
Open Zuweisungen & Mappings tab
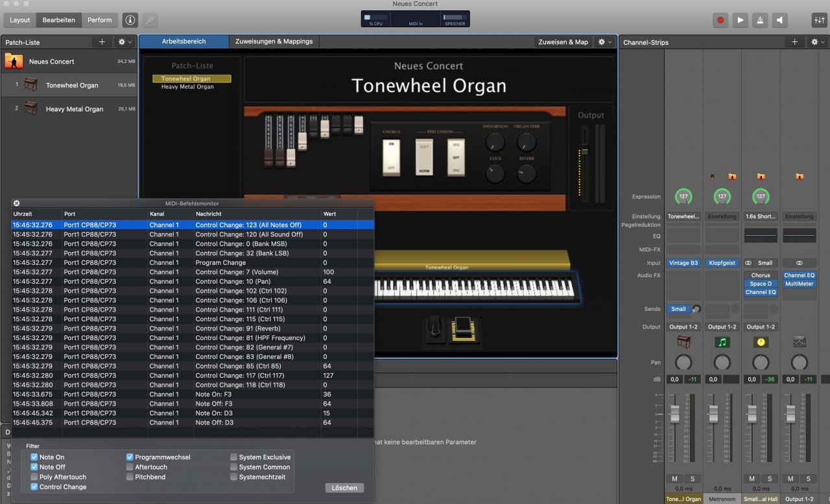tap(274, 41)
